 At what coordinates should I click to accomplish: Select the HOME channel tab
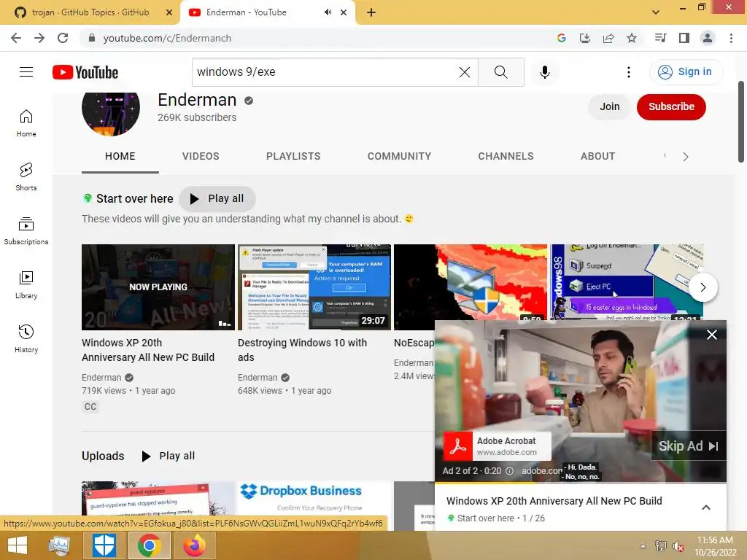coord(120,156)
